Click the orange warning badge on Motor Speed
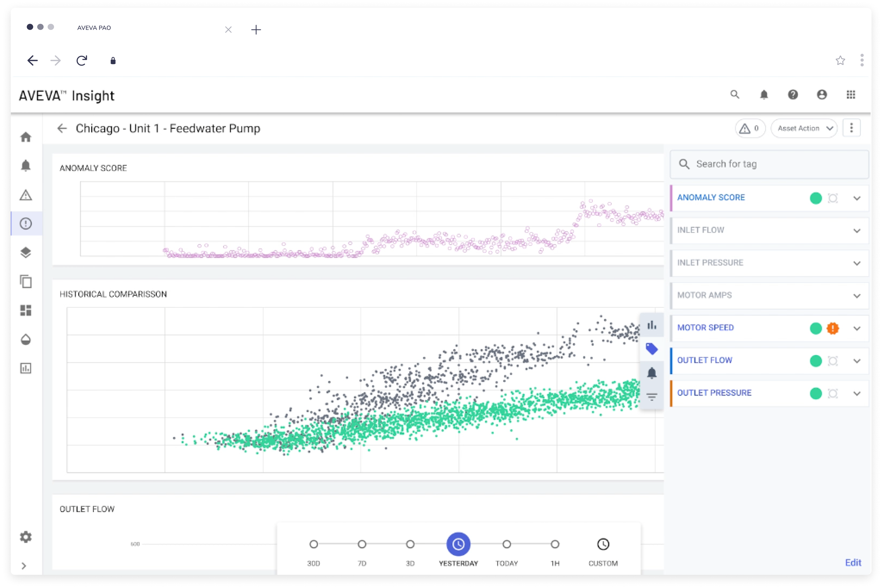Image resolution: width=882 pixels, height=588 pixels. [x=832, y=328]
